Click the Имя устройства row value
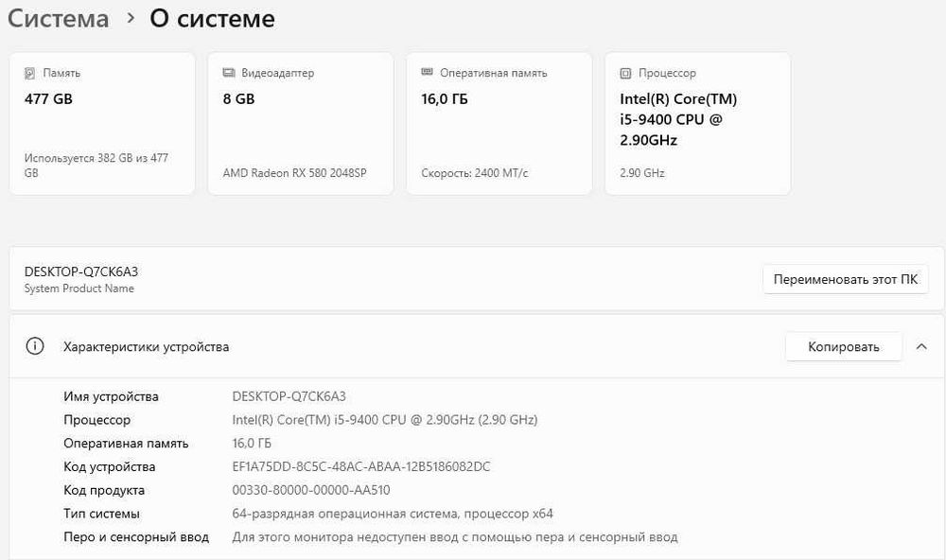This screenshot has height=560, width=946. (289, 396)
